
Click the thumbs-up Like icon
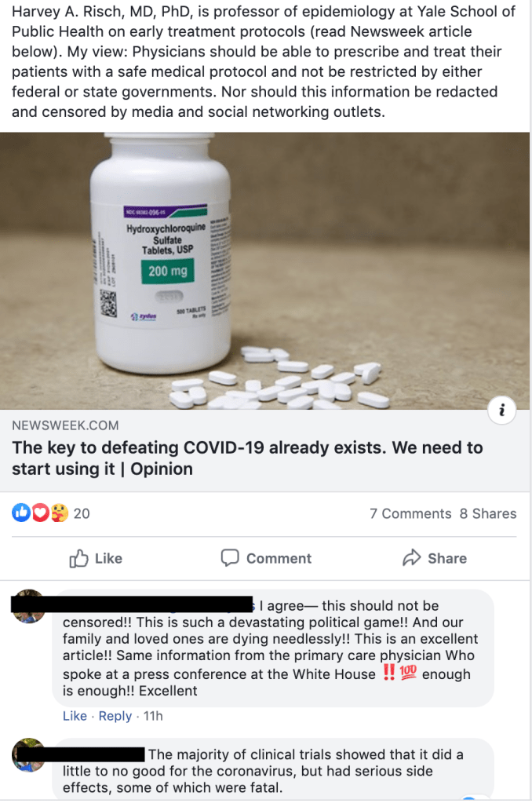[78, 558]
